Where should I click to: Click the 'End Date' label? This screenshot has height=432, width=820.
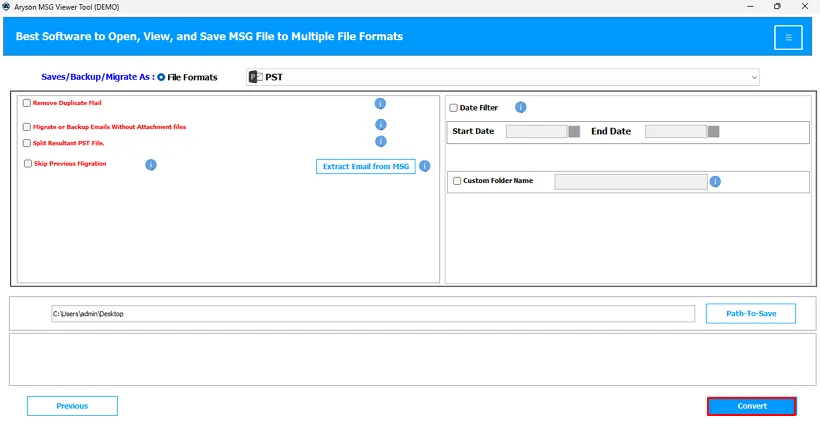coord(611,131)
